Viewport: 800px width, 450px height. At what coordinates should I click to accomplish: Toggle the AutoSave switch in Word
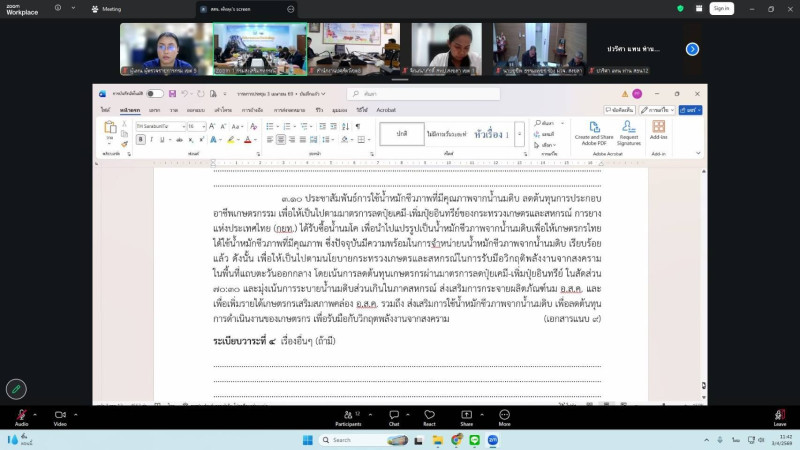[155, 94]
